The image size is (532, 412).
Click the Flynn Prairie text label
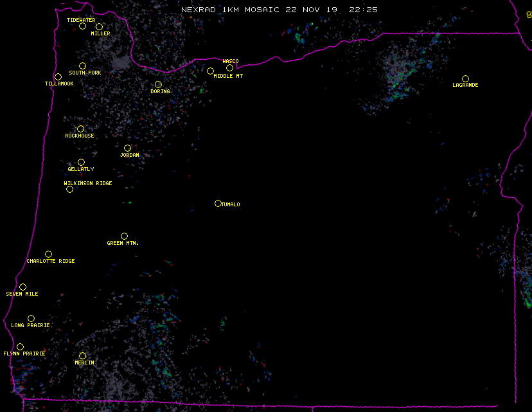coord(24,354)
